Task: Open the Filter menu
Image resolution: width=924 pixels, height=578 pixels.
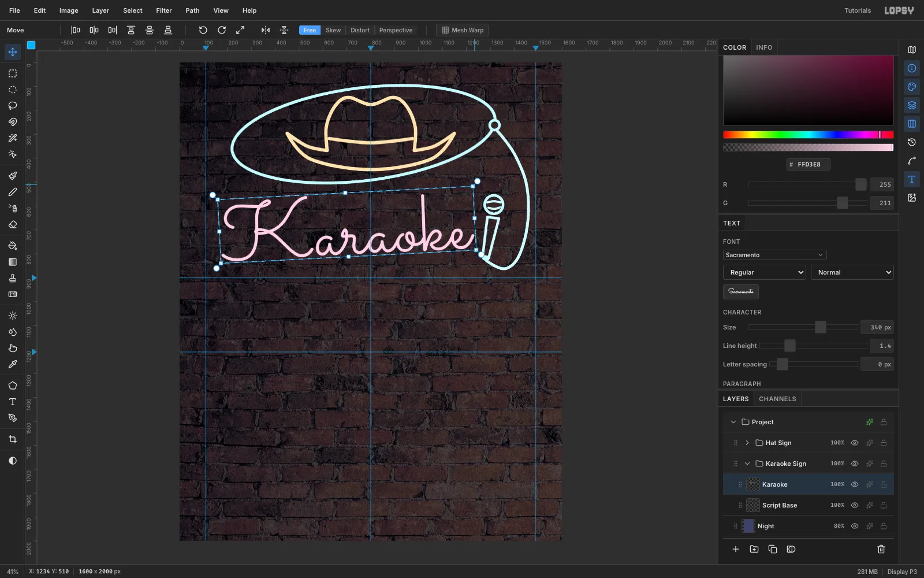Action: point(164,10)
